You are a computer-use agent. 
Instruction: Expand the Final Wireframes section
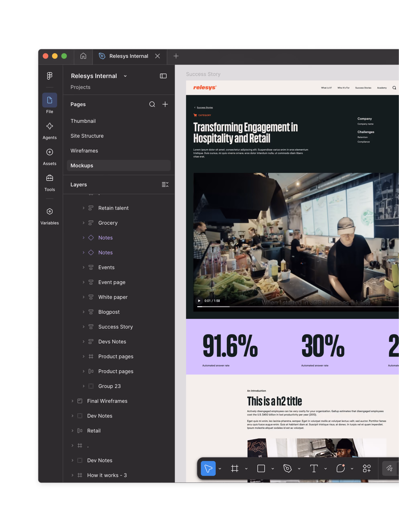click(x=72, y=401)
